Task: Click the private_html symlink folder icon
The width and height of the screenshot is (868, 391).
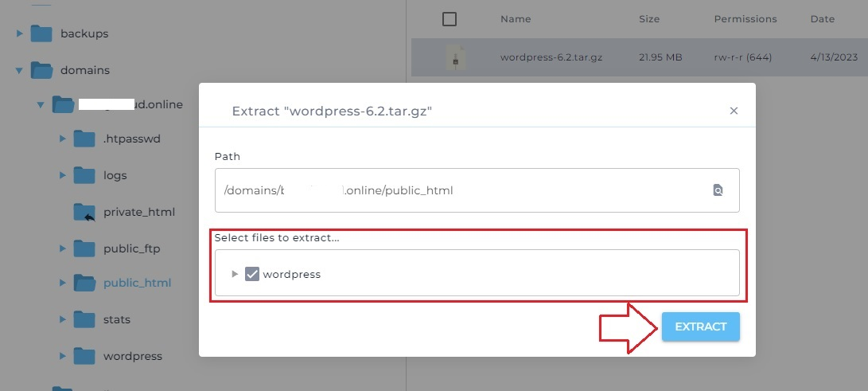Action: tap(84, 212)
